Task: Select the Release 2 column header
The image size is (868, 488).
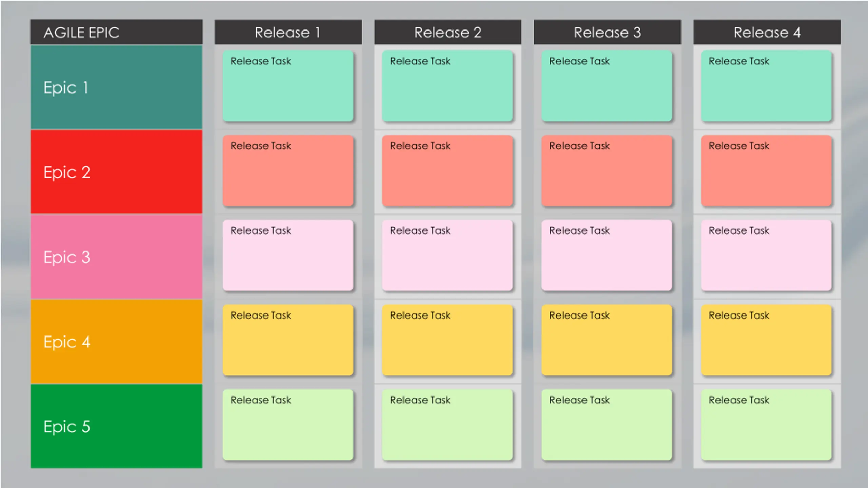Action: (448, 32)
